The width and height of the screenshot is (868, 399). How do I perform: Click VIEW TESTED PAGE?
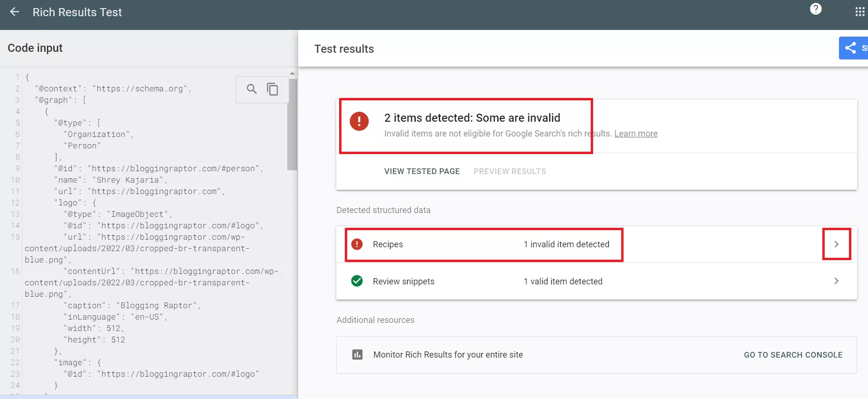(422, 171)
